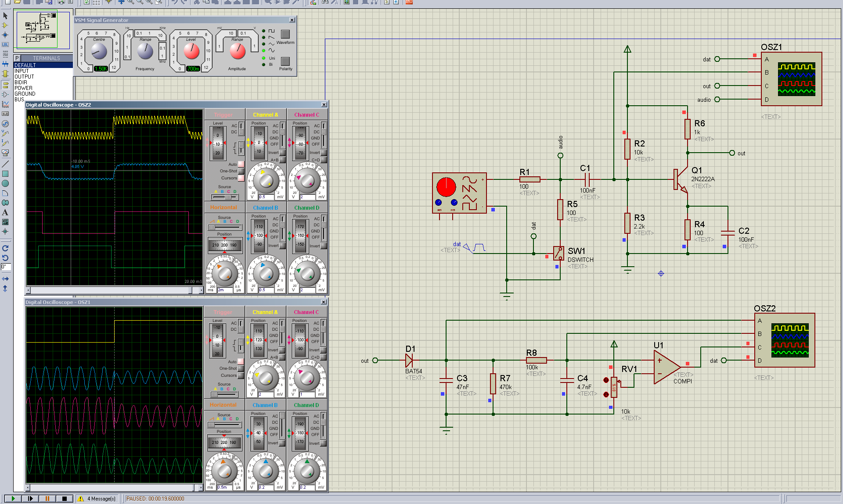Select 2D Graphics Box tool
Viewport: 843px width, 504px height.
coord(5,174)
